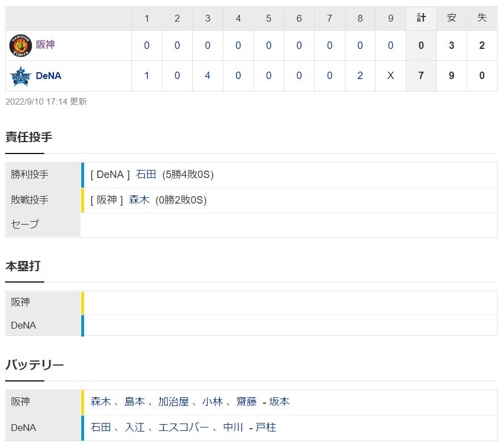The height and width of the screenshot is (448, 504).
Task: Click the Hanshin Tigers team logo
Action: 19,45
